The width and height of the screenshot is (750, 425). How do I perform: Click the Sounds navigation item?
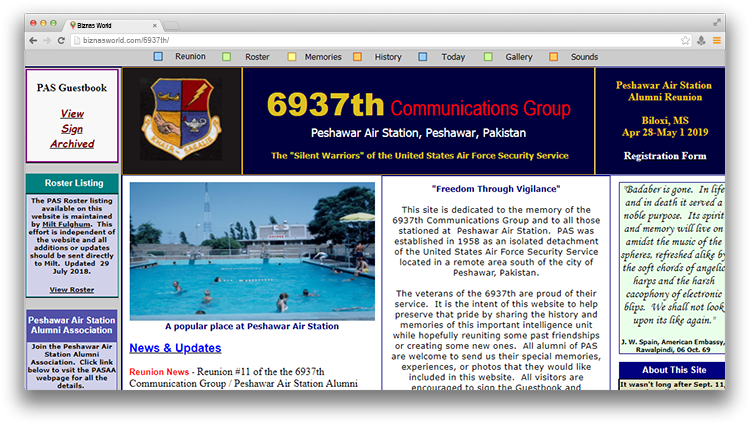pyautogui.click(x=584, y=57)
